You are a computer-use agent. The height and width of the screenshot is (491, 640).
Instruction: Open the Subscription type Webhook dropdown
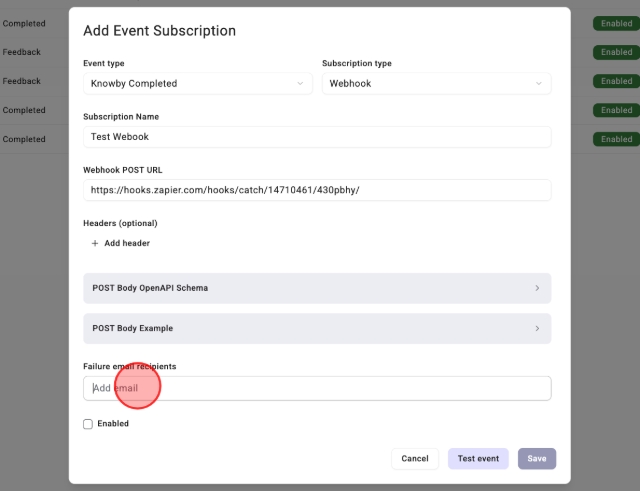[x=437, y=84]
